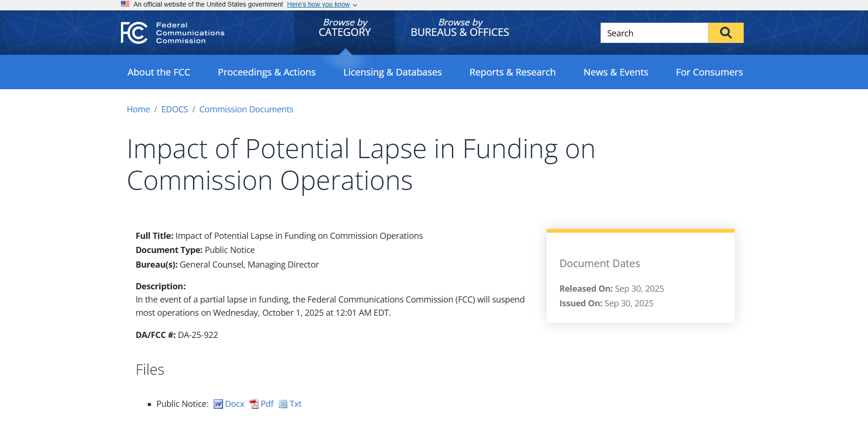The height and width of the screenshot is (421, 868).
Task: Follow the EDOCS breadcrumb link
Action: pos(175,109)
